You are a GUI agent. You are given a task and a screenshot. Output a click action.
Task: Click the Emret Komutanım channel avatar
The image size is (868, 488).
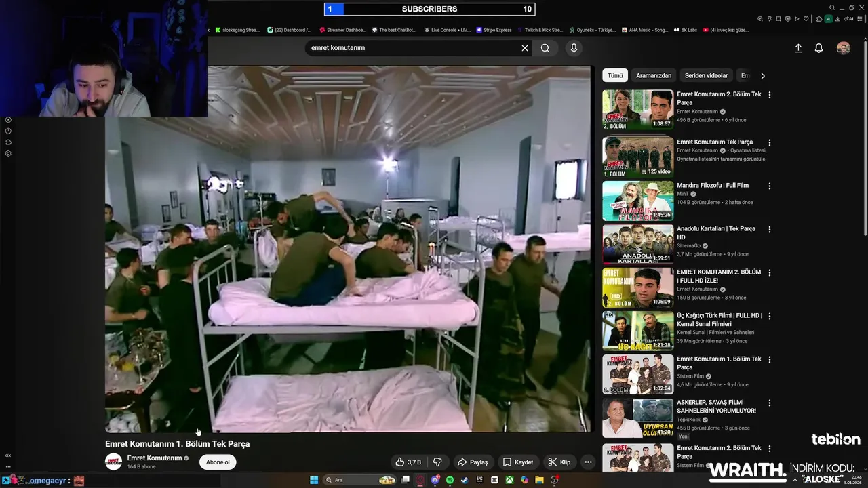click(113, 462)
